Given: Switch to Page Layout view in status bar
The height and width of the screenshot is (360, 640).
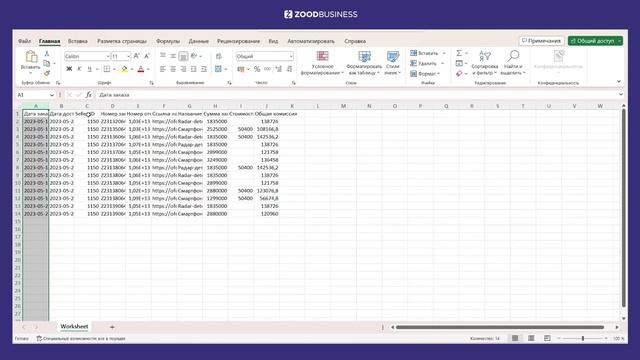Looking at the screenshot, I should (x=531, y=338).
